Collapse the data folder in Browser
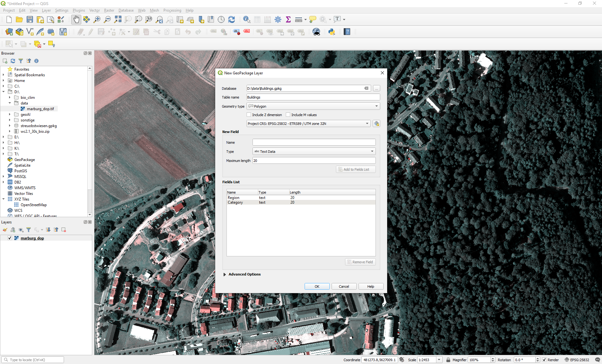 point(10,103)
